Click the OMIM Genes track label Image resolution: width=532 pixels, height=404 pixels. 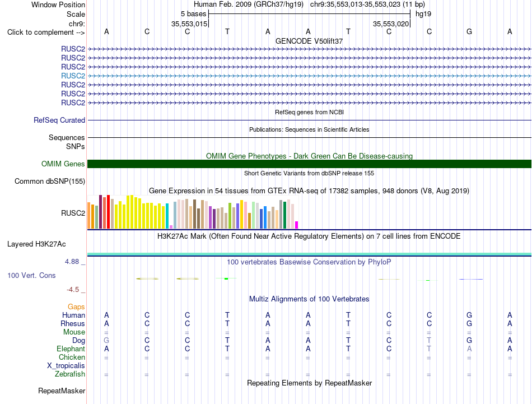(x=63, y=164)
